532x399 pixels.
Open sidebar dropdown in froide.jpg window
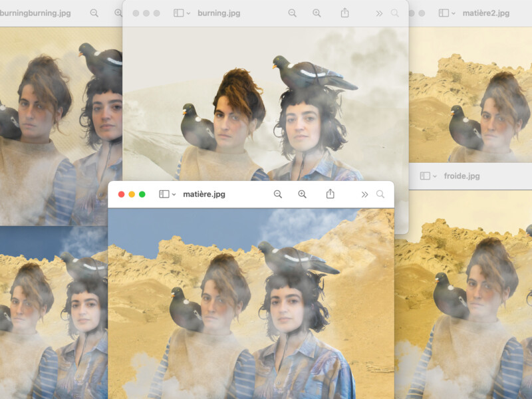[435, 176]
